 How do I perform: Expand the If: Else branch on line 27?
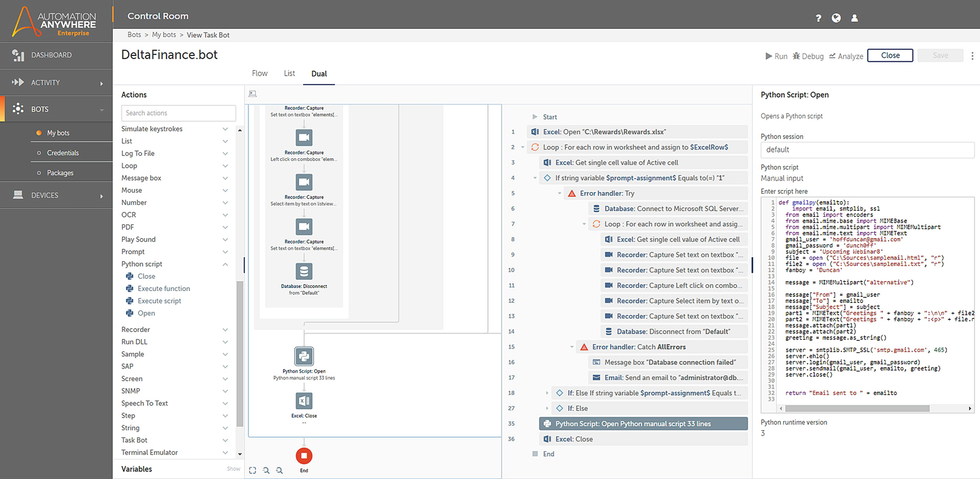(x=547, y=408)
